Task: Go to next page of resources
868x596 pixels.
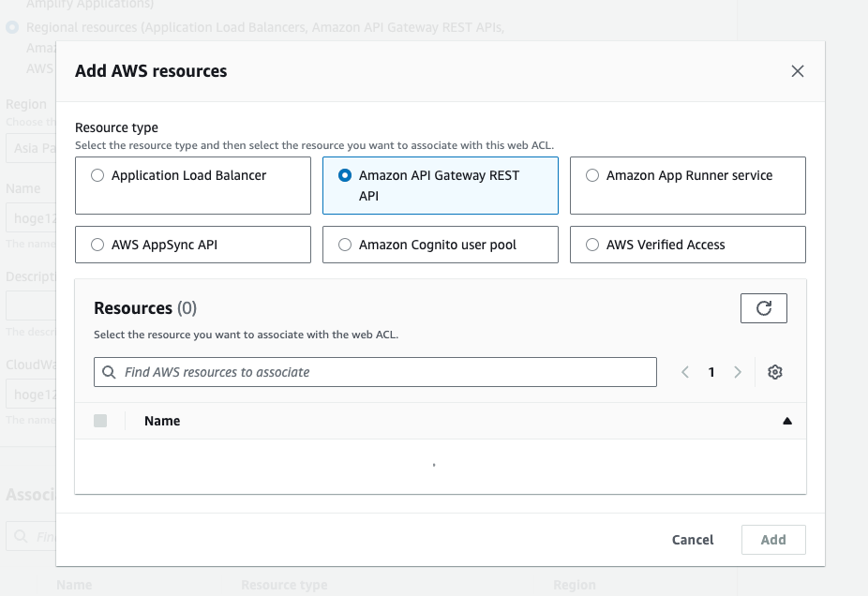Action: (738, 372)
